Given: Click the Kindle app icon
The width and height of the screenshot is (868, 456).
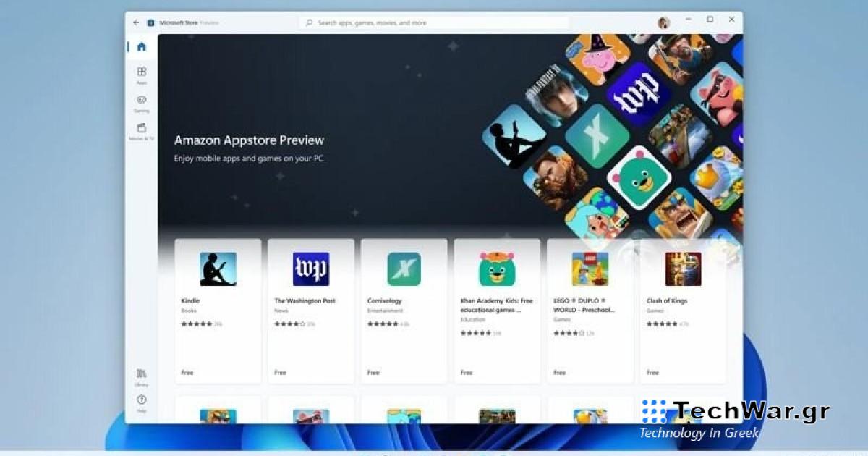Looking at the screenshot, I should pos(218,269).
